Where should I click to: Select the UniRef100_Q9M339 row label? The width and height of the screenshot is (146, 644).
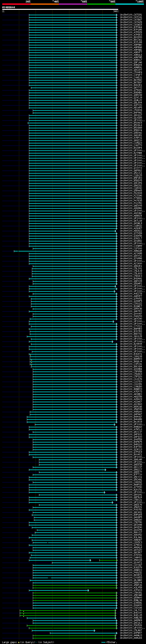131,95
